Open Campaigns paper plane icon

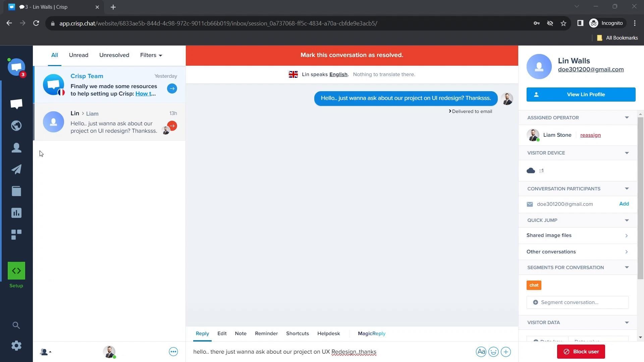(x=16, y=169)
